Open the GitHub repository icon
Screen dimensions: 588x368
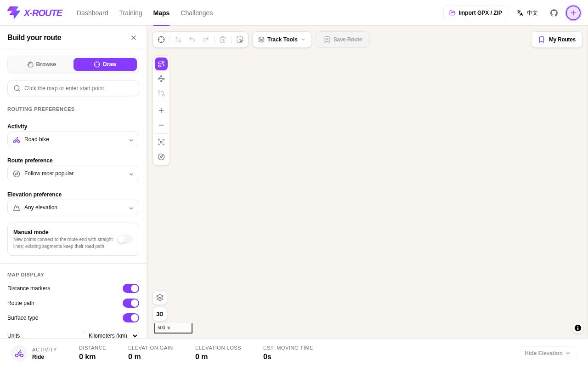click(x=554, y=13)
